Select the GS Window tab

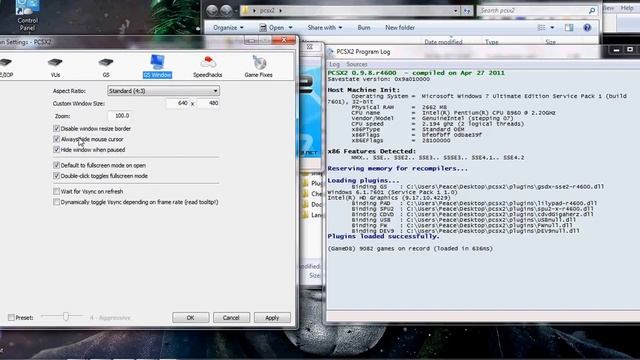(x=157, y=67)
